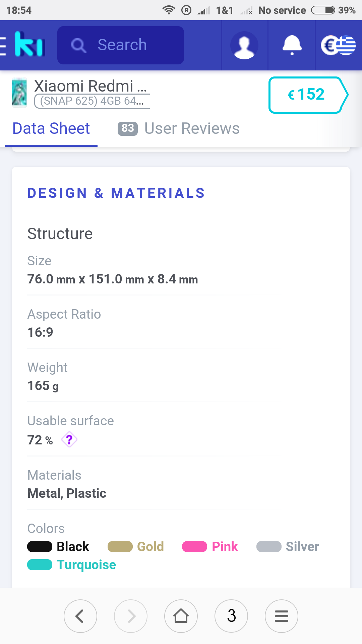The width and height of the screenshot is (362, 644).
Task: Switch to the Data Sheet tab
Action: (51, 128)
